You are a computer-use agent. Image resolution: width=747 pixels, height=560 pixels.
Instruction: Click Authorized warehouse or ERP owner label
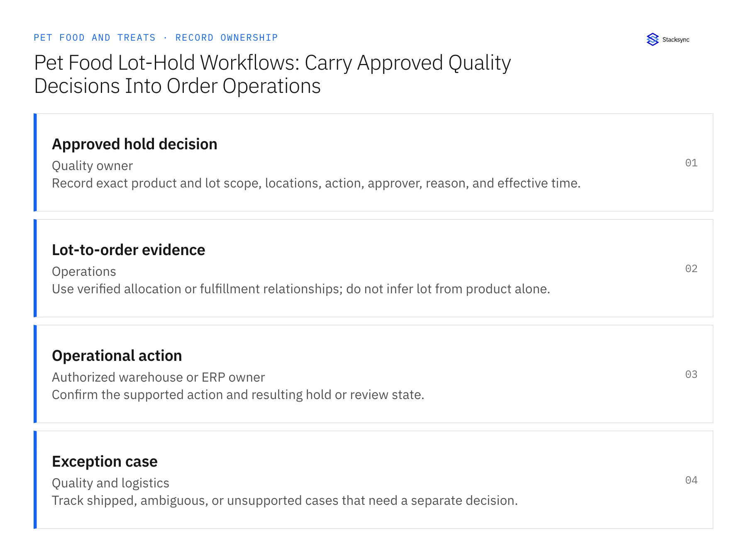point(158,377)
